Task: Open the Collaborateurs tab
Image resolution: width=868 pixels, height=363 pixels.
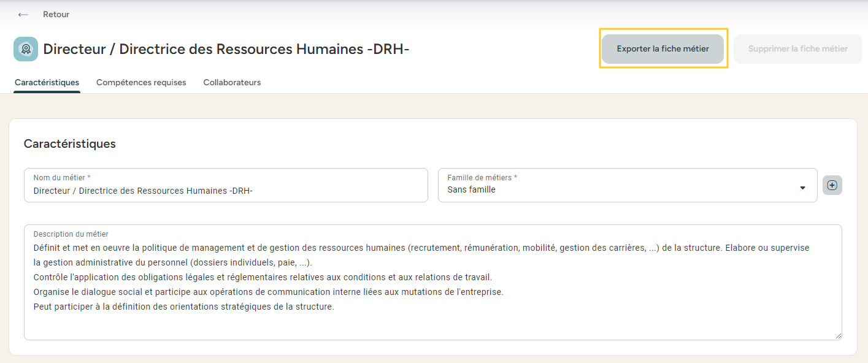Action: [x=232, y=82]
